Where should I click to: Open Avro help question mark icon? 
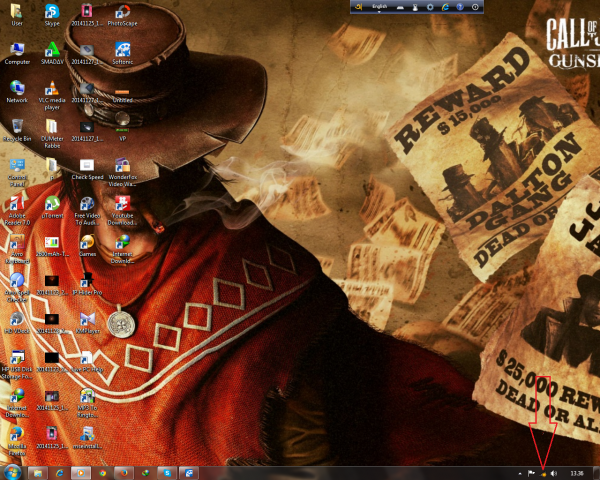(460, 7)
